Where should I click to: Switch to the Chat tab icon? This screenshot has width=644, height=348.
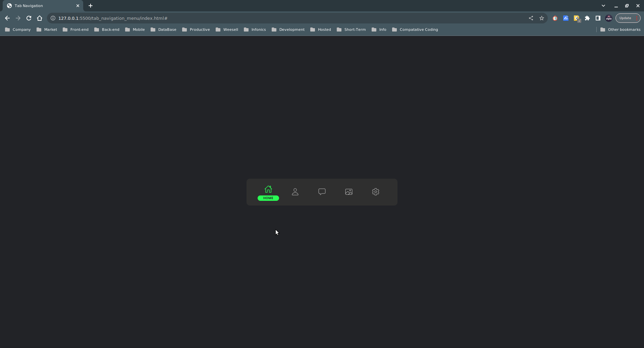[x=322, y=192]
